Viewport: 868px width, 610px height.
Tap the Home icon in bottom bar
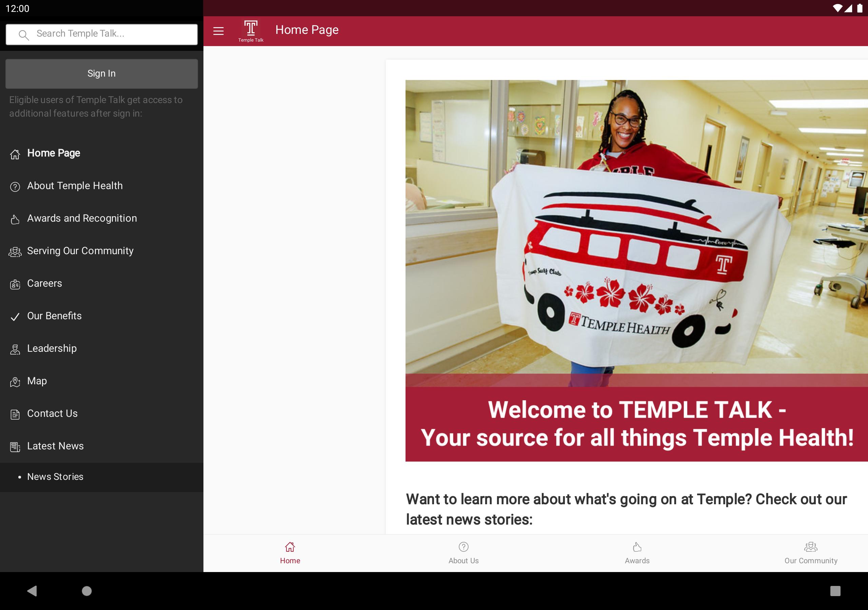pos(290,547)
